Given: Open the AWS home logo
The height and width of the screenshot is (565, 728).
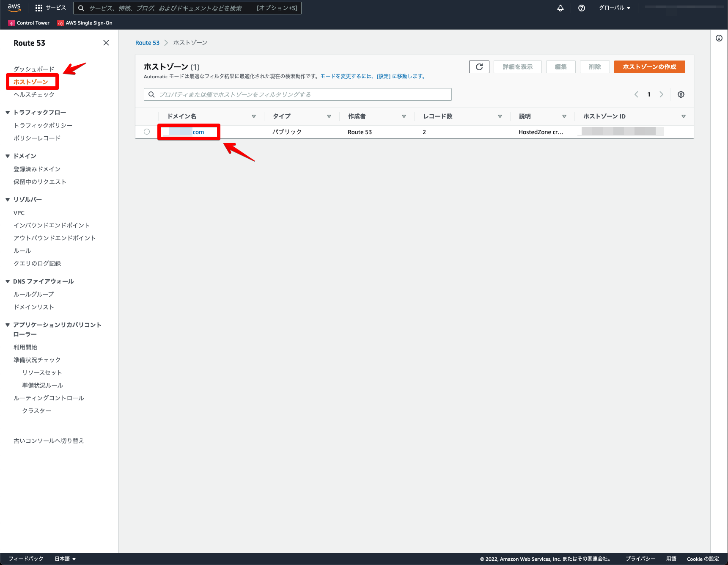Looking at the screenshot, I should pos(14,8).
